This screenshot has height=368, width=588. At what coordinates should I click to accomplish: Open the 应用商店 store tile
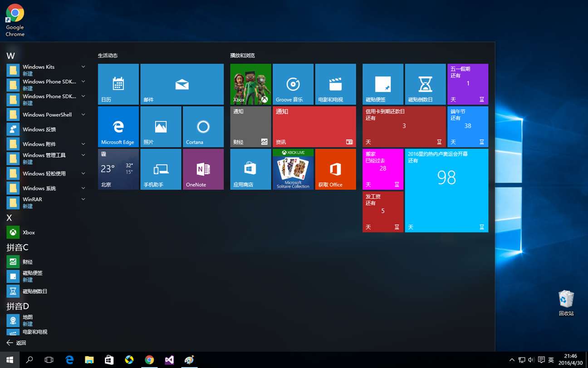click(x=250, y=169)
